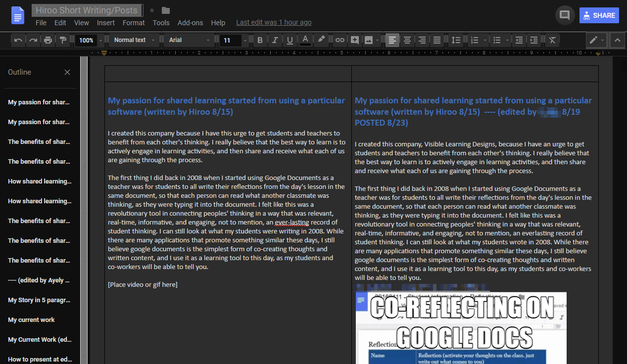Close the Outline panel
The height and width of the screenshot is (364, 627).
[x=67, y=72]
